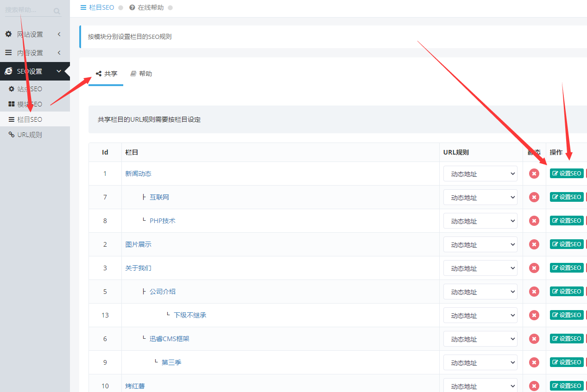Switch to the 帮助 tab
Screen dimensions: 587x392
coord(141,74)
